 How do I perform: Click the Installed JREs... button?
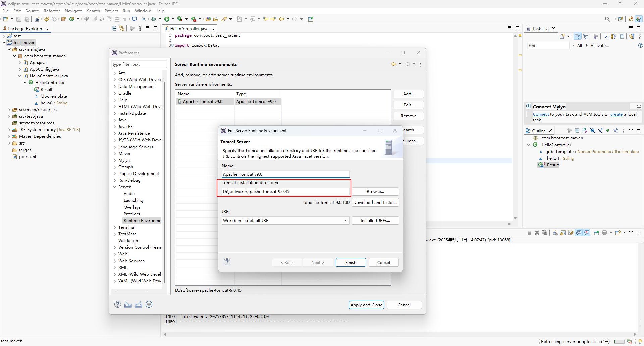coord(375,220)
